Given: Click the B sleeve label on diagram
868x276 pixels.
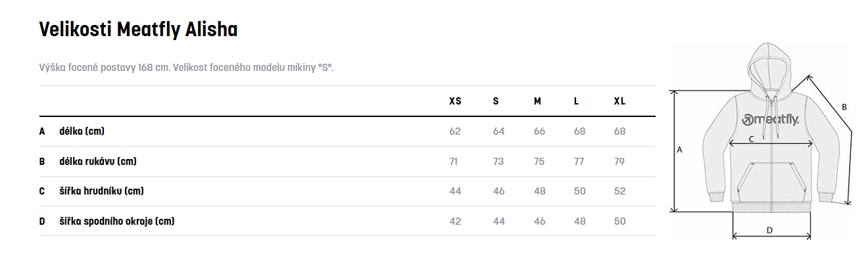Looking at the screenshot, I should [x=844, y=107].
